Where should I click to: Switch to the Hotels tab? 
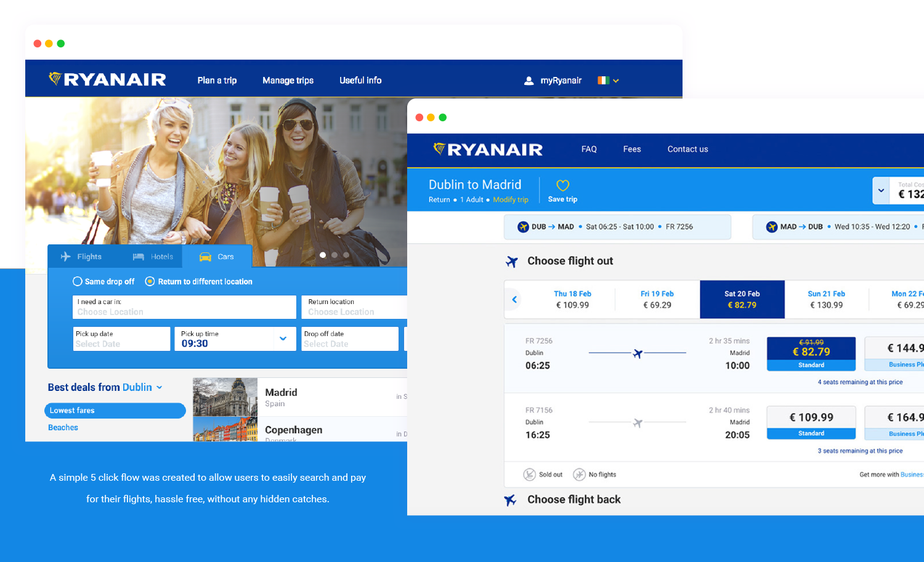(x=153, y=257)
